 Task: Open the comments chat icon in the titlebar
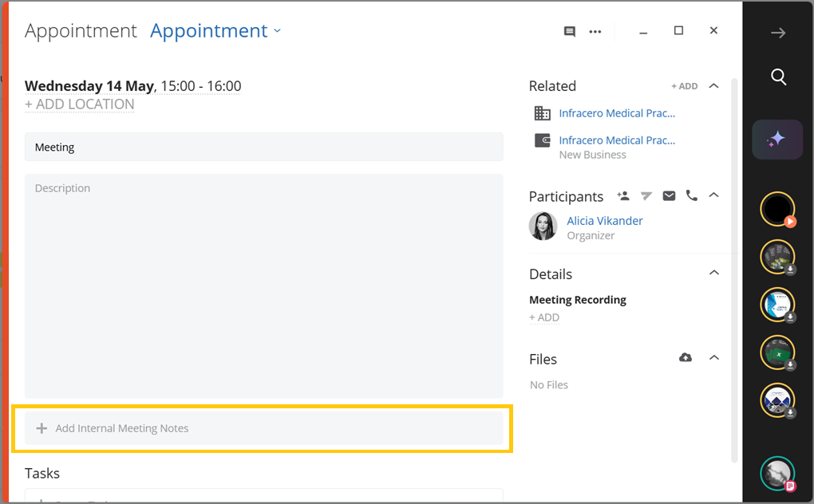click(x=569, y=31)
